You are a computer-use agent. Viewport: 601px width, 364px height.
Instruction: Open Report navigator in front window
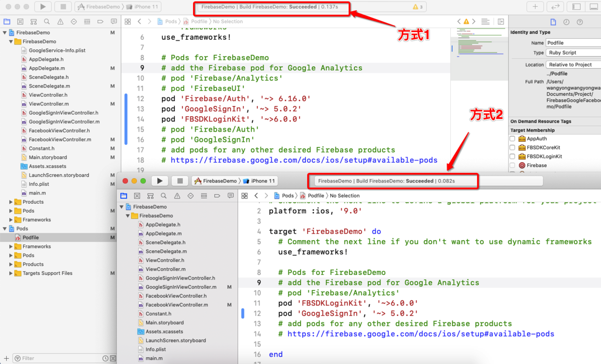[x=231, y=196]
